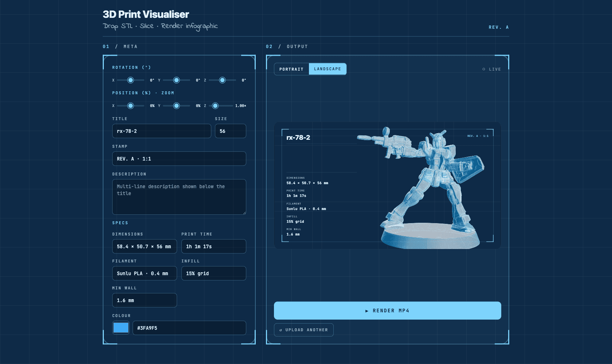Click the 02 / OUTPUT section label
The image size is (612, 364).
point(287,47)
